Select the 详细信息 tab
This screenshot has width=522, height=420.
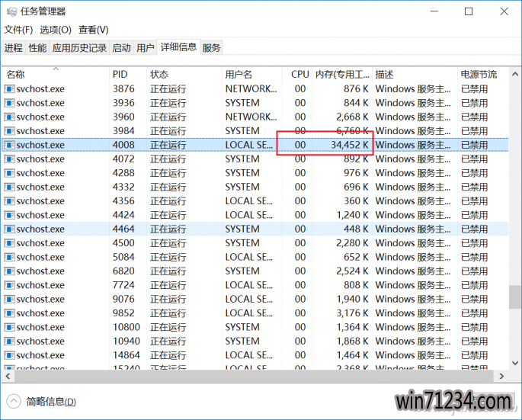click(178, 47)
